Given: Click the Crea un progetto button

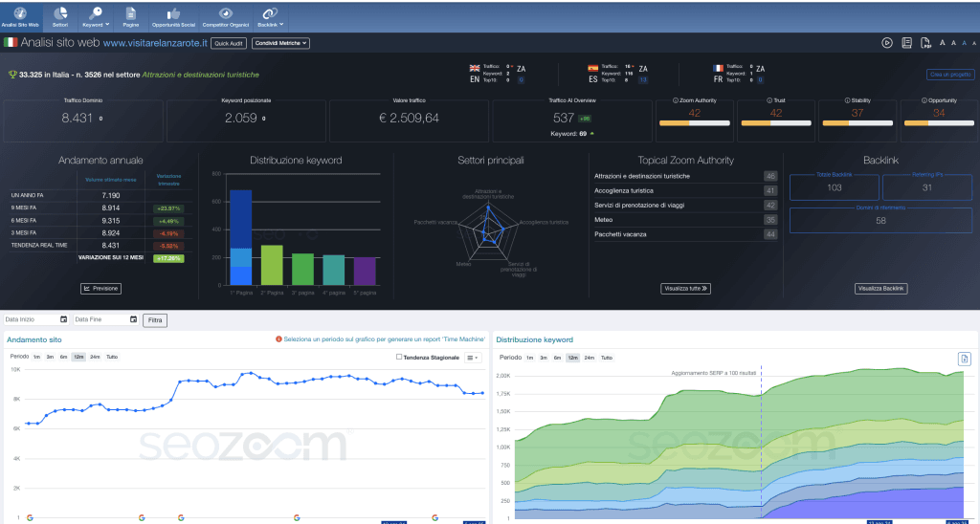Looking at the screenshot, I should (x=950, y=75).
